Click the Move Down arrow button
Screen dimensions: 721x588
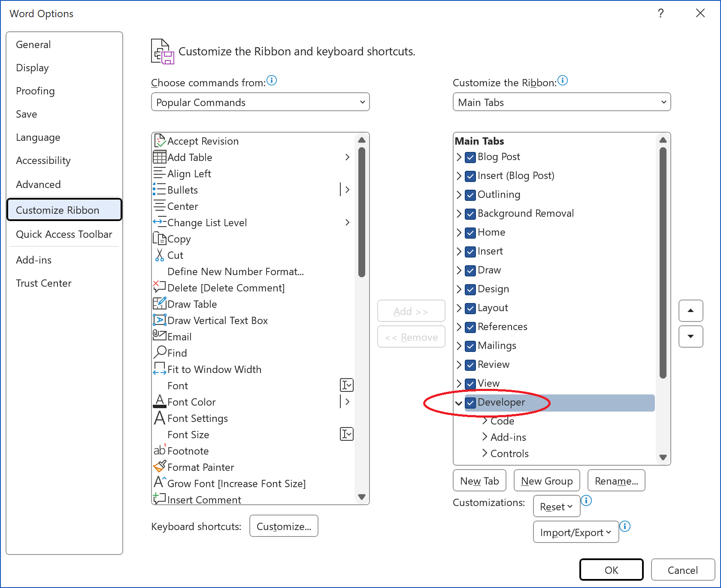coord(691,336)
